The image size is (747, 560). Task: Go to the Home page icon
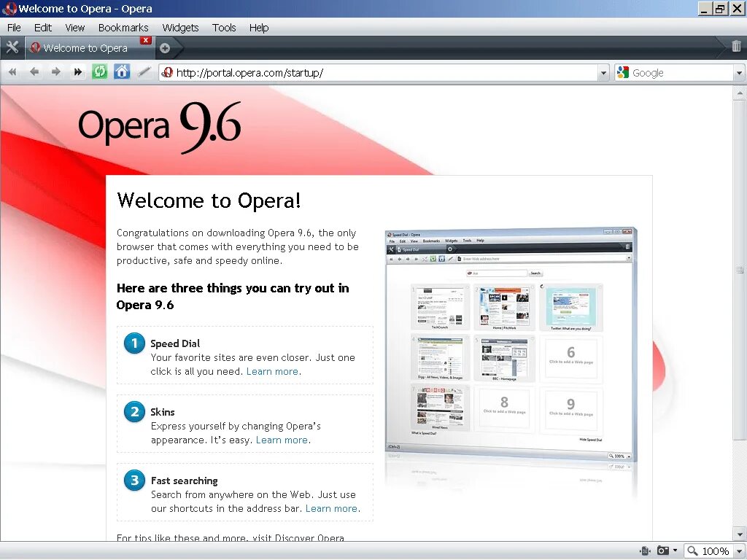122,72
